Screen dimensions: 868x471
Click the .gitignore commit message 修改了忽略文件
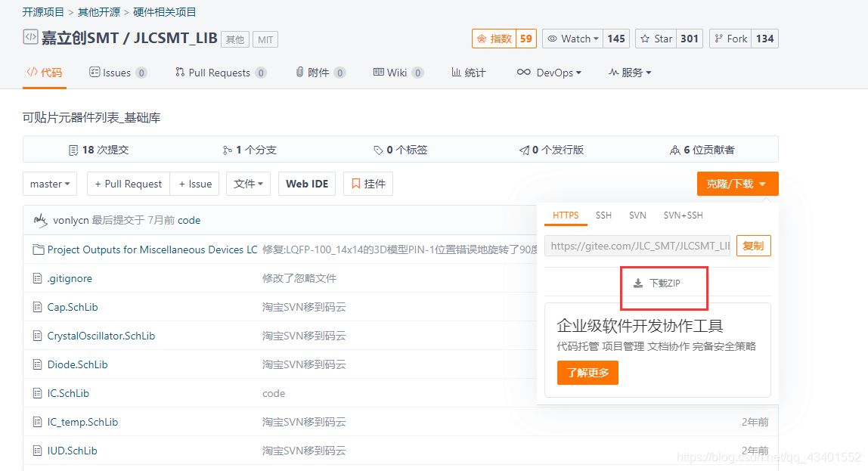tap(299, 278)
